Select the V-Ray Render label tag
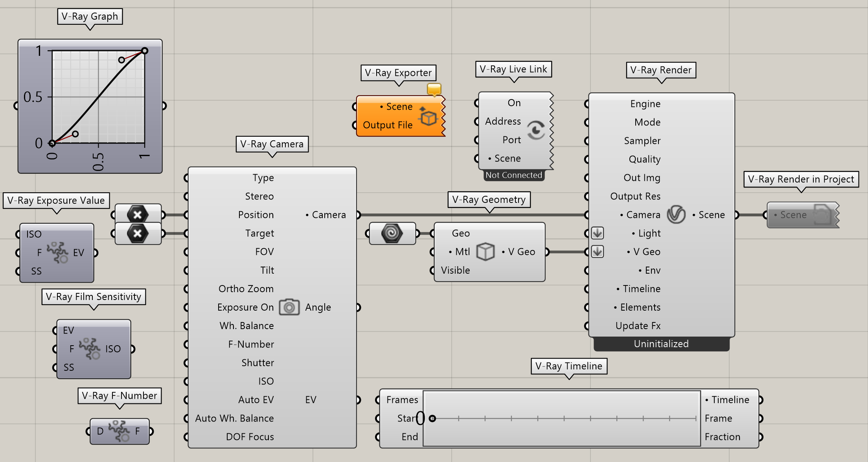The image size is (868, 462). [x=661, y=70]
